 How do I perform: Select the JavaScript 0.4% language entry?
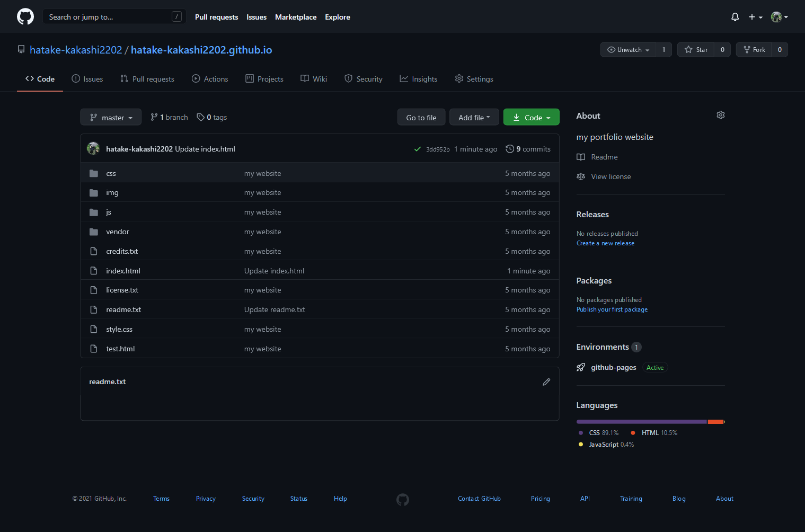click(606, 445)
